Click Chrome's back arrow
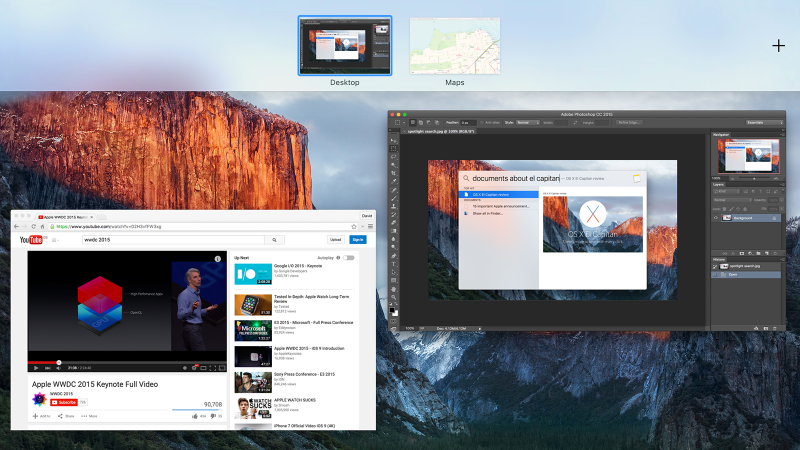 tap(16, 227)
